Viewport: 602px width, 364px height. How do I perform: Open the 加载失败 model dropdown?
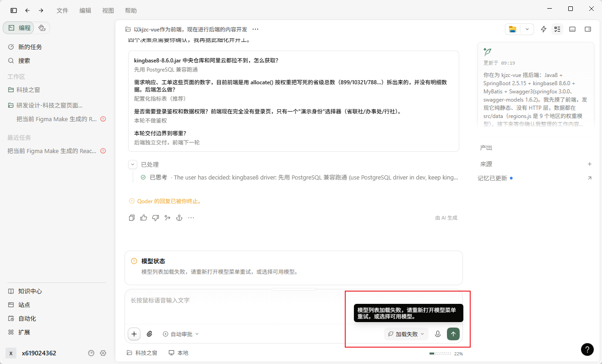406,334
